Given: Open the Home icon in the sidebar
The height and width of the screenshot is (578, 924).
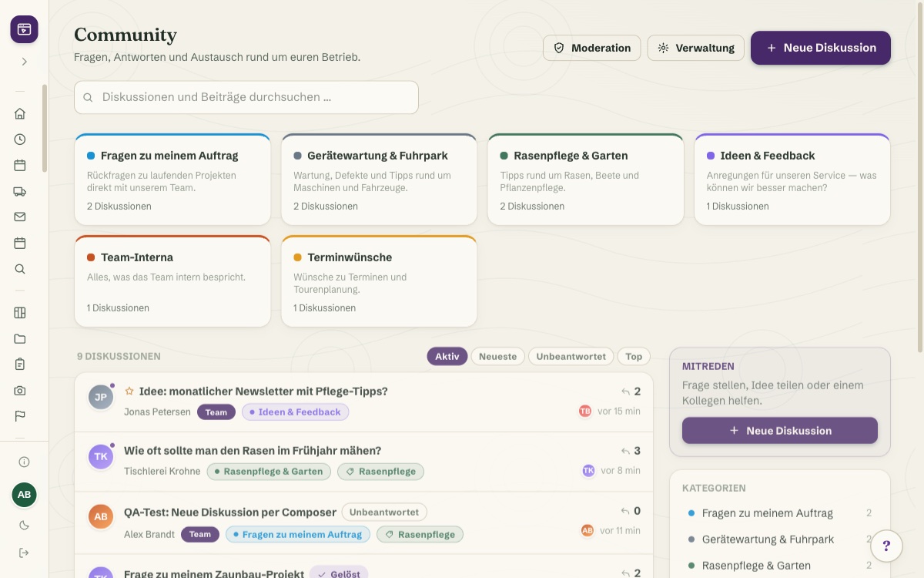Looking at the screenshot, I should (x=20, y=113).
